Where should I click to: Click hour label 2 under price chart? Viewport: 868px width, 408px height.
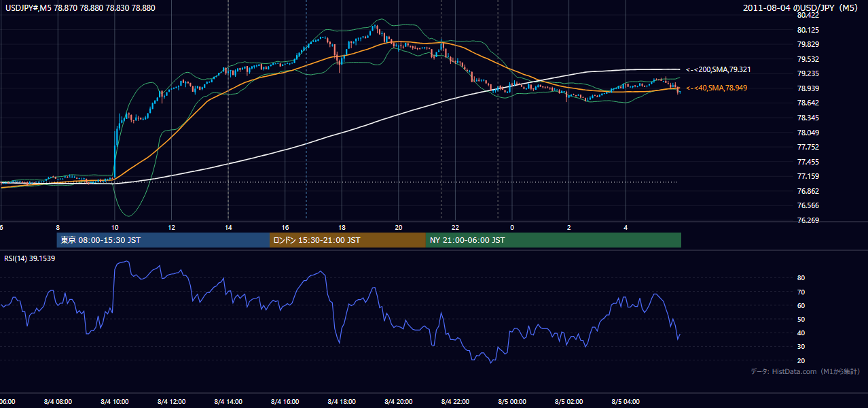click(x=569, y=227)
